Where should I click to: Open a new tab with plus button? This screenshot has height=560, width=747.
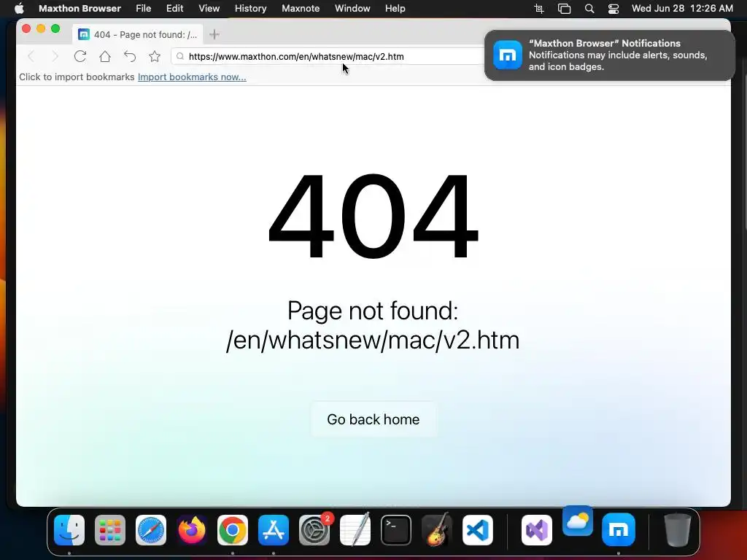tap(214, 34)
